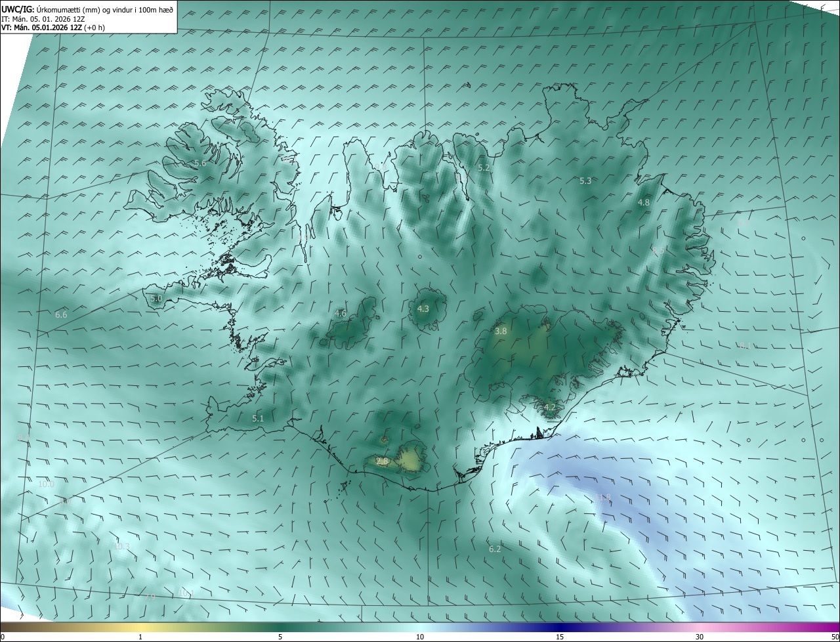Click the 50 label on the color scale
840x642 pixels.
835,637
